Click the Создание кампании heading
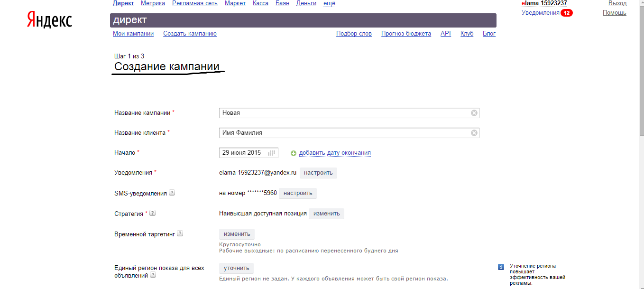The height and width of the screenshot is (289, 644). pyautogui.click(x=167, y=66)
